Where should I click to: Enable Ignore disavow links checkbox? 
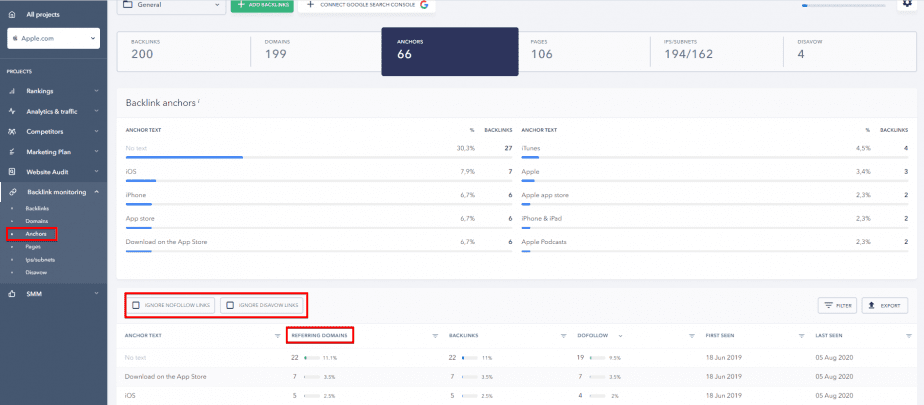pyautogui.click(x=230, y=305)
